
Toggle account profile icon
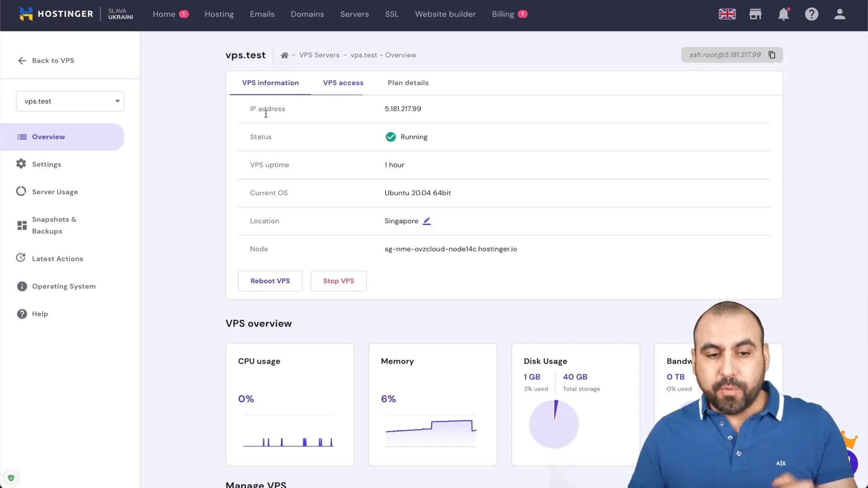point(840,14)
